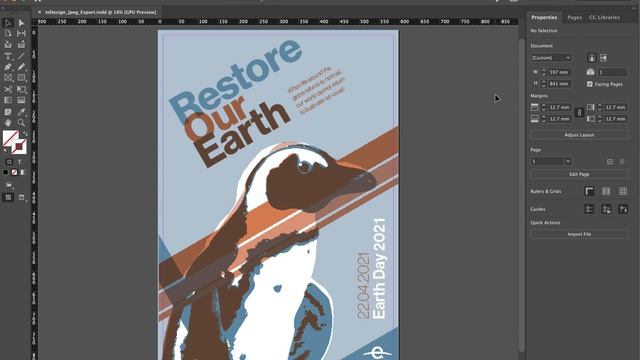The height and width of the screenshot is (360, 640).
Task: Pick the Pencil tool
Action: pyautogui.click(x=21, y=67)
